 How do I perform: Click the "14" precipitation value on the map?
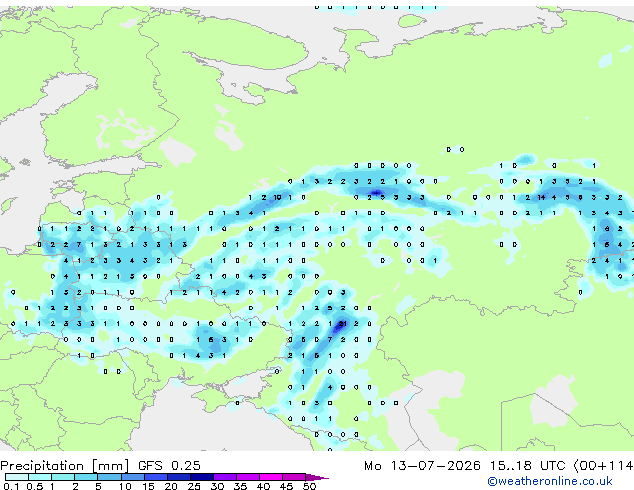[x=541, y=197]
